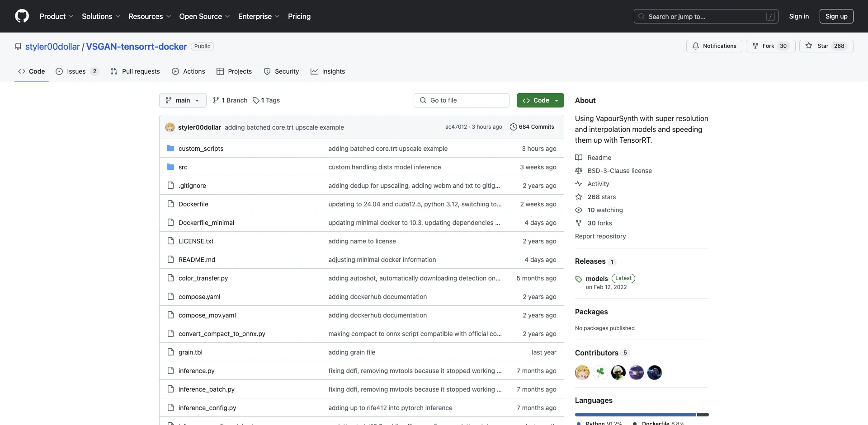Click the Notifications bell icon
This screenshot has width=868, height=425.
696,46
